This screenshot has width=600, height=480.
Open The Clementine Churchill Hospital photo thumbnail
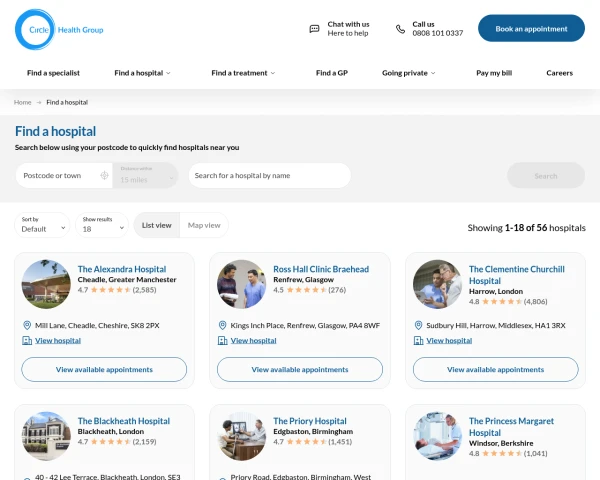coord(437,284)
